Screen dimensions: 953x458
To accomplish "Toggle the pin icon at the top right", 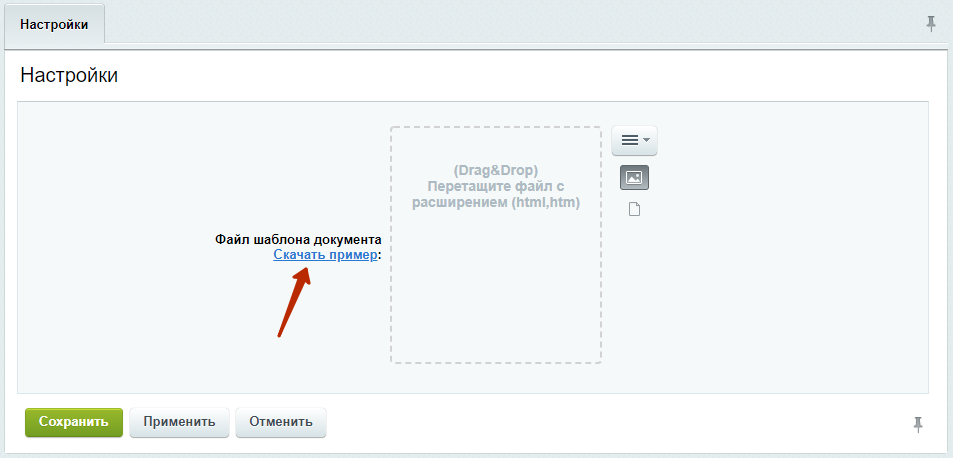I will tap(931, 24).
